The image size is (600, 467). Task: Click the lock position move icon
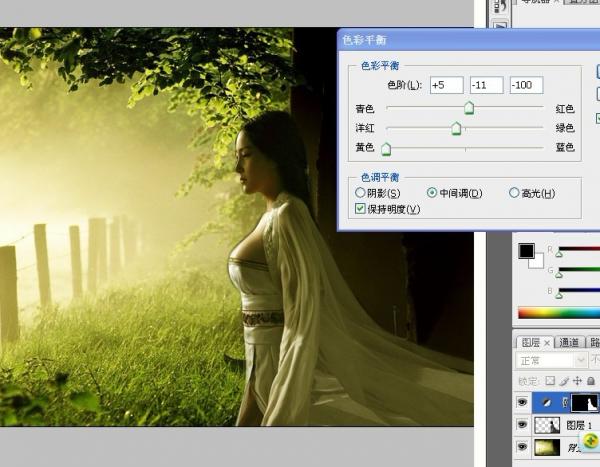577,381
